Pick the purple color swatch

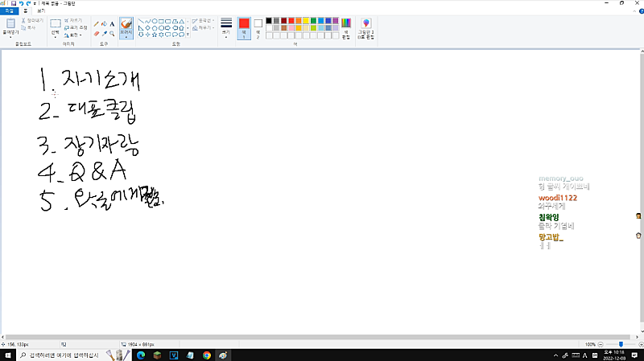[x=336, y=21]
